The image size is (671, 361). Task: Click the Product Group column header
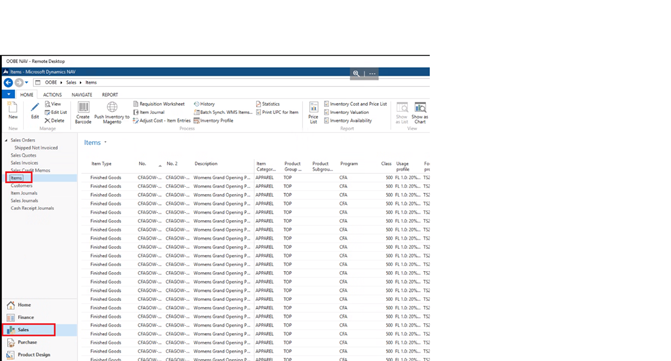pyautogui.click(x=293, y=166)
